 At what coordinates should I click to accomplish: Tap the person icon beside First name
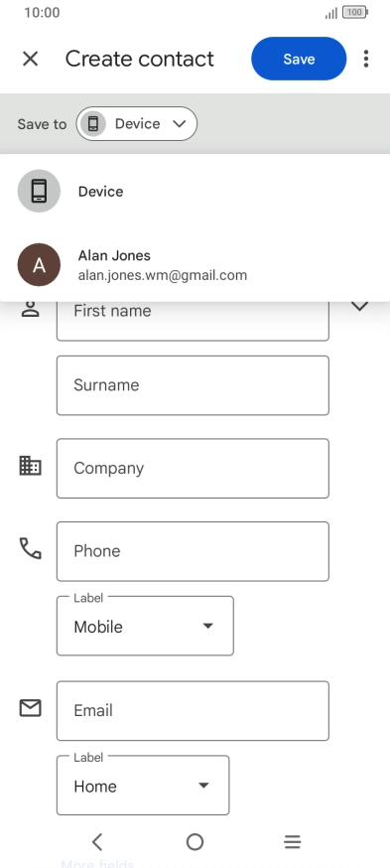pos(30,310)
